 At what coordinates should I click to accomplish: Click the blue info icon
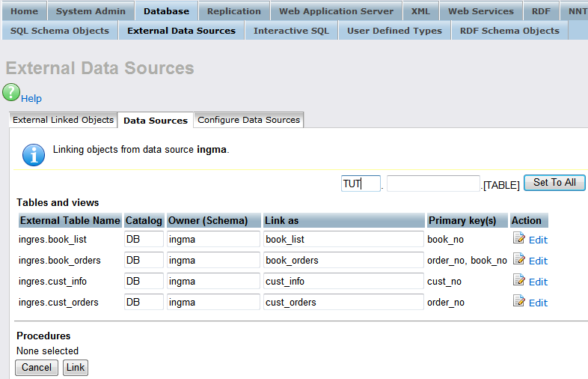pyautogui.click(x=34, y=154)
